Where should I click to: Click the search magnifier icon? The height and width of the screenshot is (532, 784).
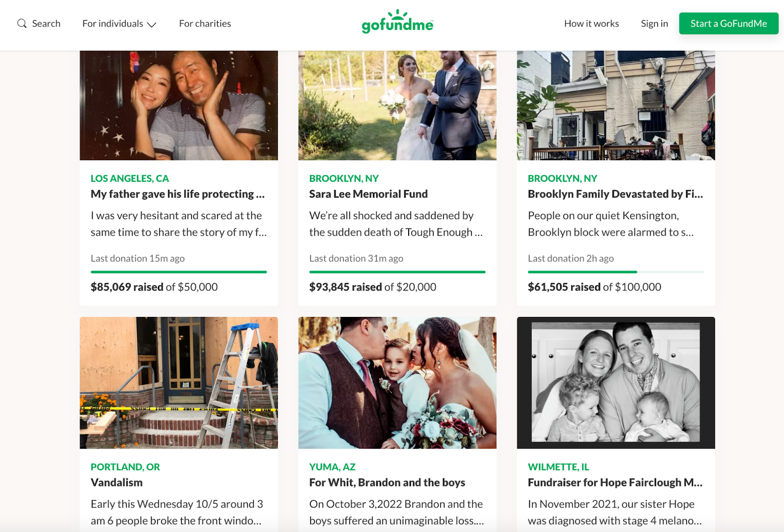coord(22,24)
